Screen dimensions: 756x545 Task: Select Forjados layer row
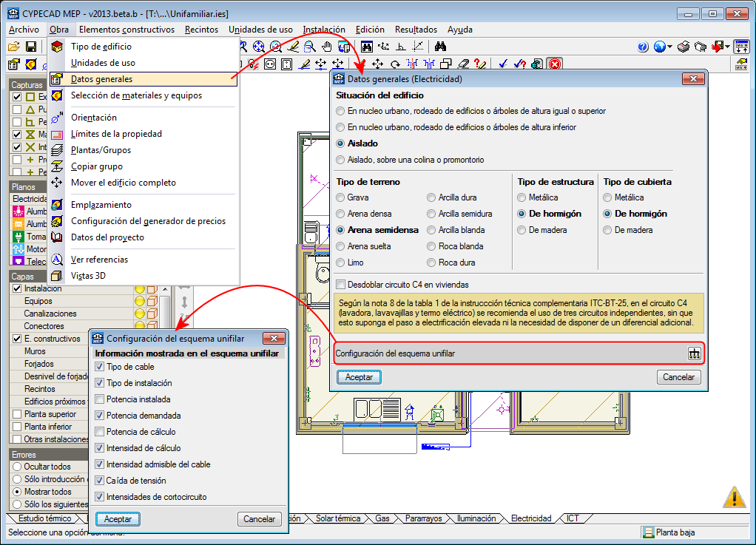49,364
